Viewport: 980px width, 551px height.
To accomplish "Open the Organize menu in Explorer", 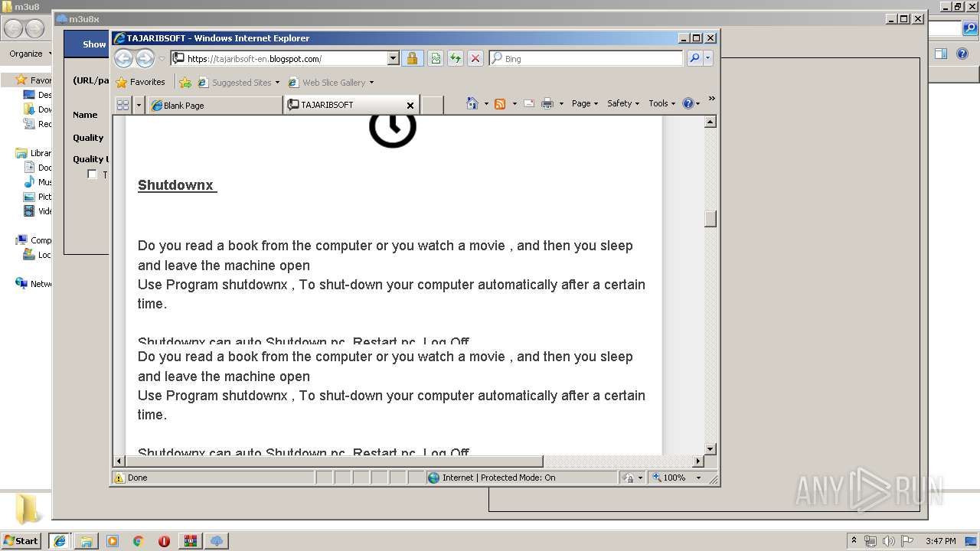I will click(30, 54).
